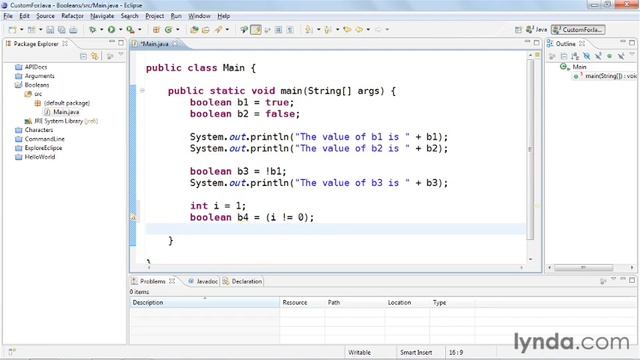The image size is (640, 360).
Task: Click the Back navigation arrow icon
Action: point(359,29)
